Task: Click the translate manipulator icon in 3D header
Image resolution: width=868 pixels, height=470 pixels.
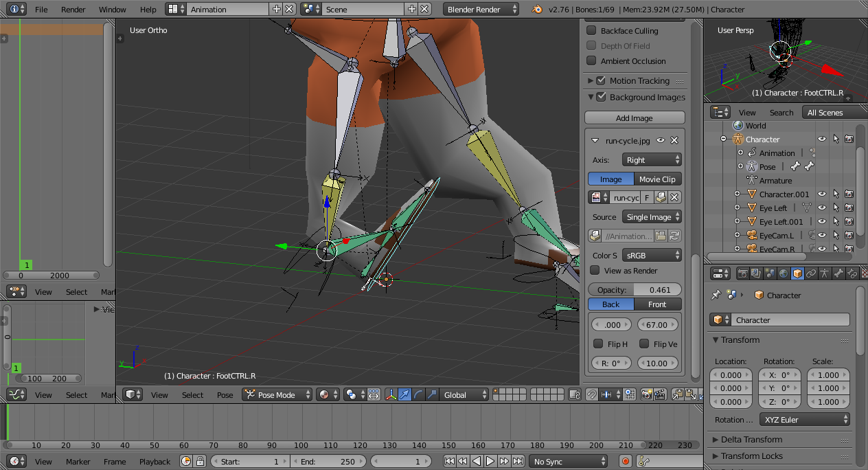Action: pyautogui.click(x=404, y=394)
